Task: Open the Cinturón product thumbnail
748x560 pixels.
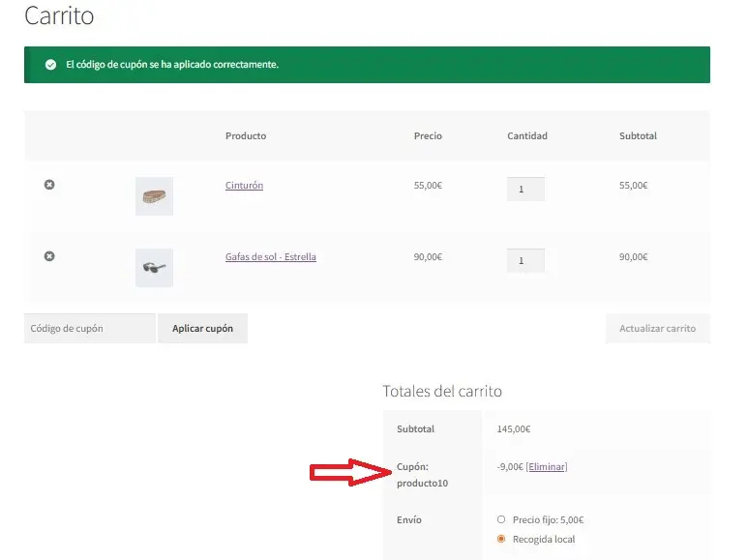Action: [x=154, y=196]
